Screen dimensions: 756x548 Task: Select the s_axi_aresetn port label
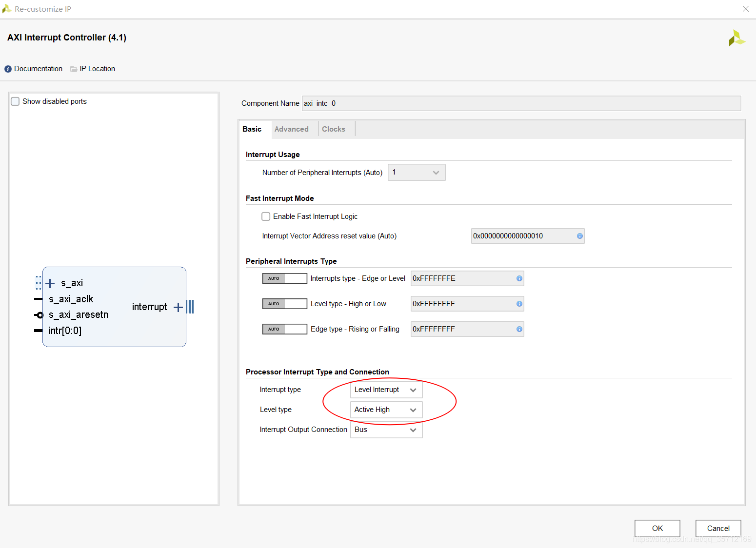coord(79,315)
